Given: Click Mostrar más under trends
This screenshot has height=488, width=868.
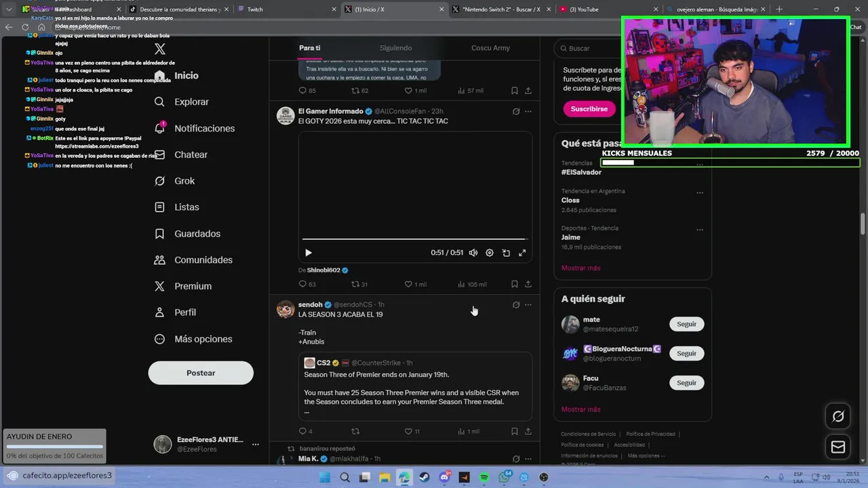Looking at the screenshot, I should [x=580, y=268].
